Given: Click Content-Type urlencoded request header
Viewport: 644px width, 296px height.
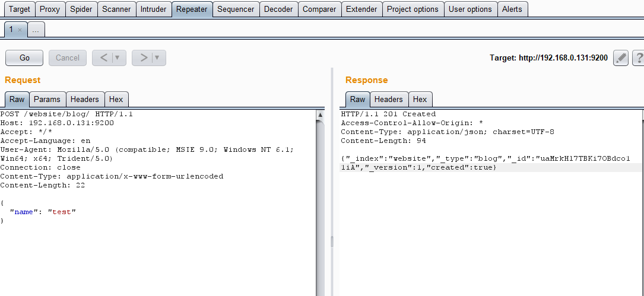Looking at the screenshot, I should [112, 176].
